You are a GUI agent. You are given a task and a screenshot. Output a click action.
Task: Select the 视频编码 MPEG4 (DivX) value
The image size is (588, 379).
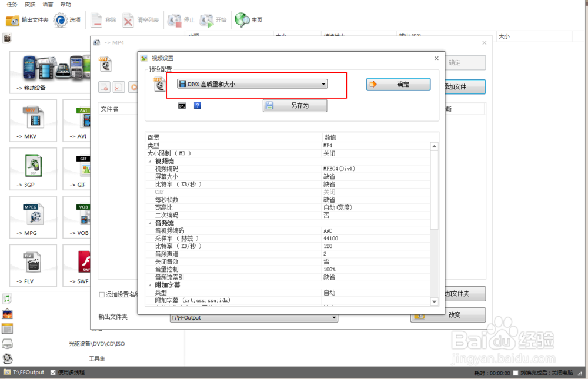339,169
